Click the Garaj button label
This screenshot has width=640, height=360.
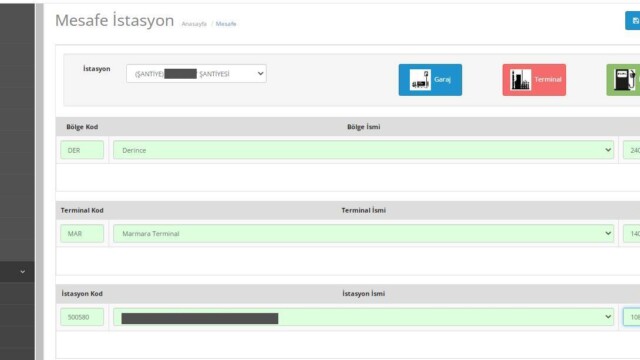pos(442,80)
